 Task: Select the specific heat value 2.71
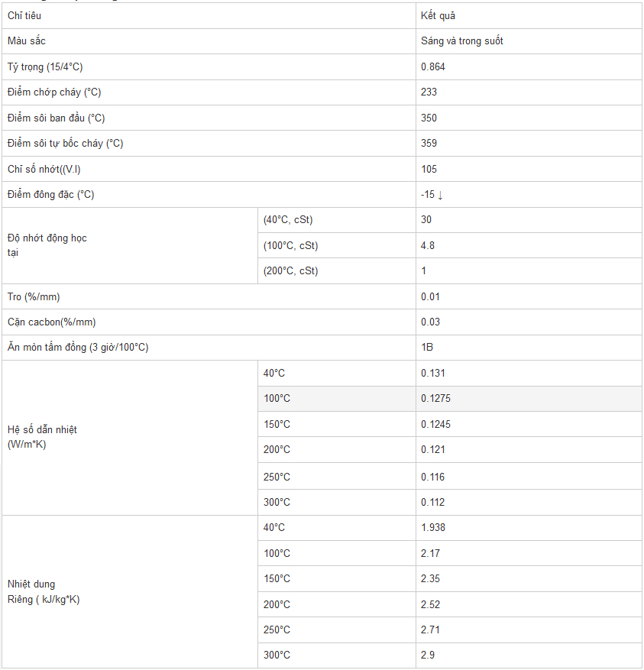click(x=430, y=630)
